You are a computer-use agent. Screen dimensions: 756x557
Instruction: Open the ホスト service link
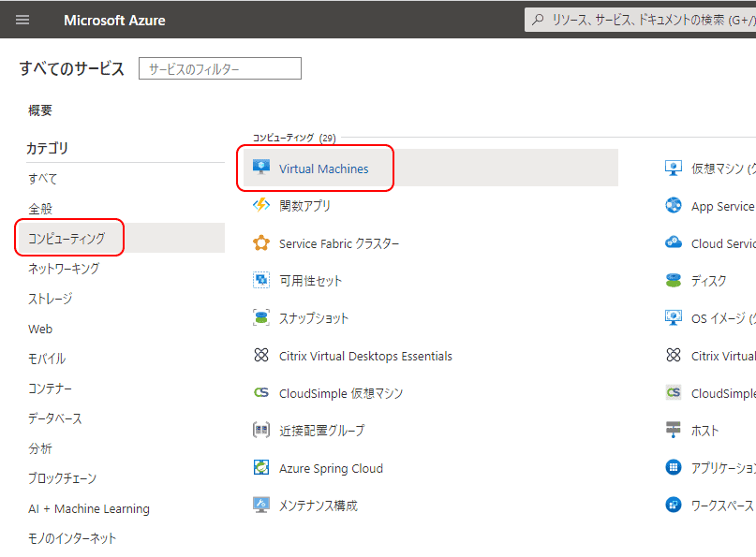704,431
